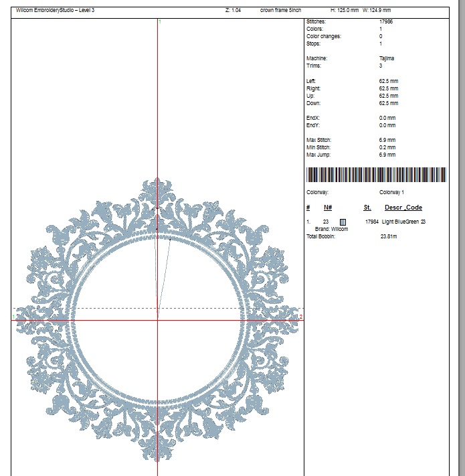Click the Total Bobbin 23.81m value
465x476 pixels.
click(389, 236)
